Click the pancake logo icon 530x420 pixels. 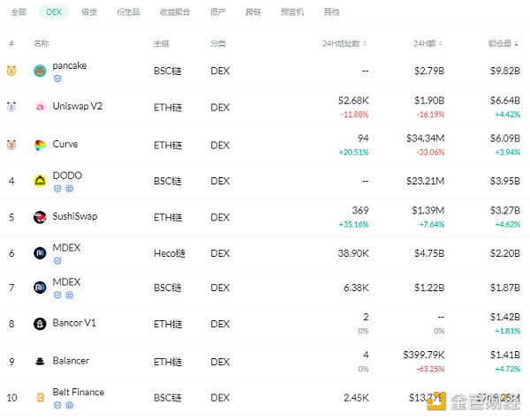(40, 71)
